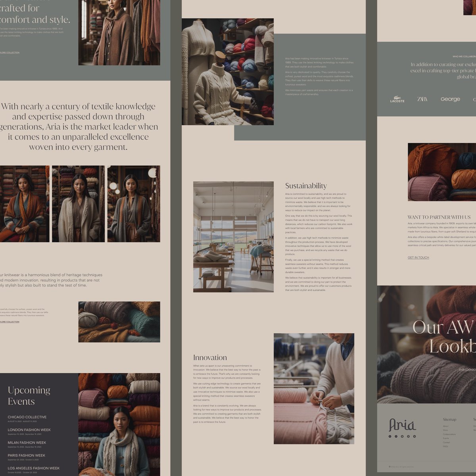Click the Innovation heading
This screenshot has width=476, height=476.
pyautogui.click(x=210, y=357)
